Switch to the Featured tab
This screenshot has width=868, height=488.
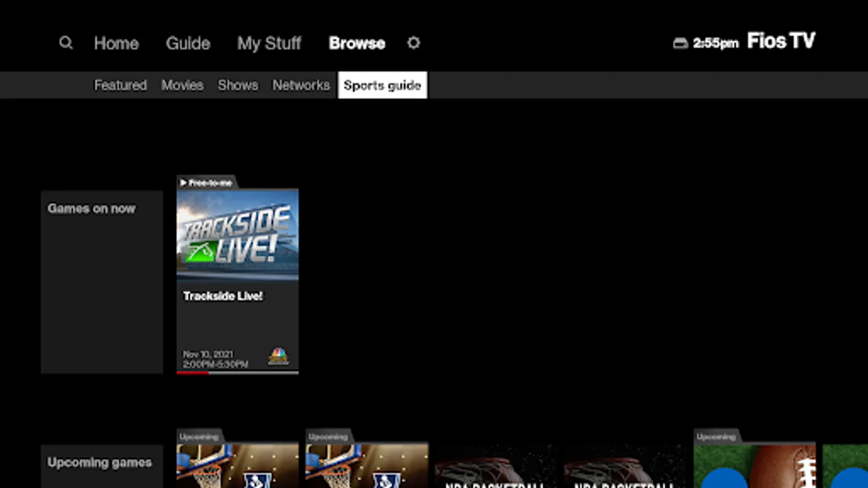pyautogui.click(x=120, y=85)
